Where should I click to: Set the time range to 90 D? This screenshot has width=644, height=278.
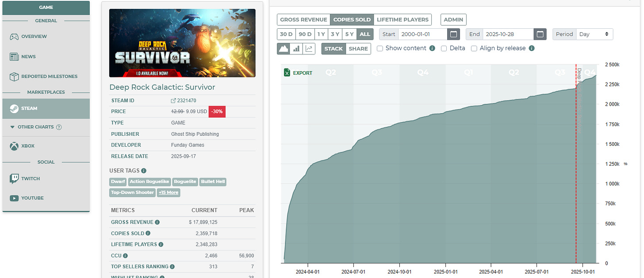pos(305,34)
